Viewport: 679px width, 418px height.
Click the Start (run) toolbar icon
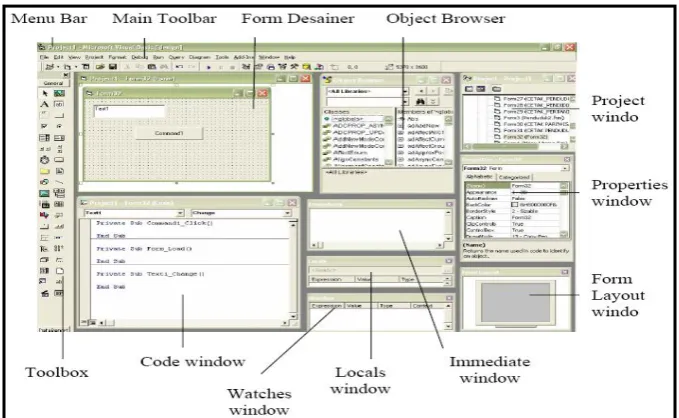[x=209, y=67]
